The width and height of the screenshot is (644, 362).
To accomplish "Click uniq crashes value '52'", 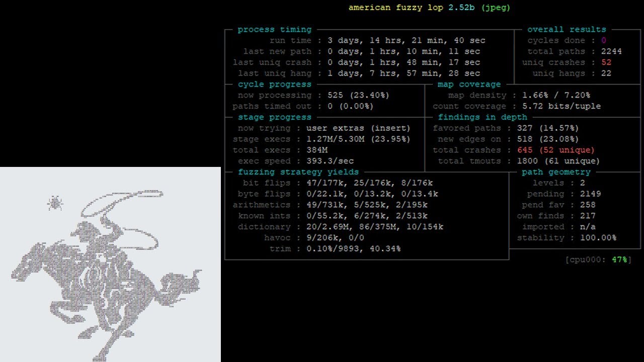I will [606, 63].
